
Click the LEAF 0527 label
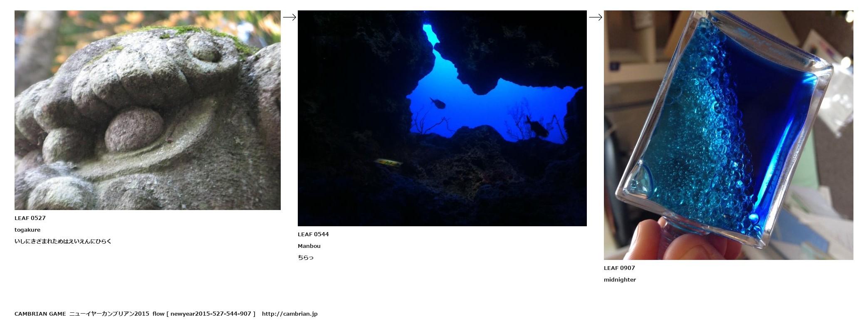click(30, 218)
